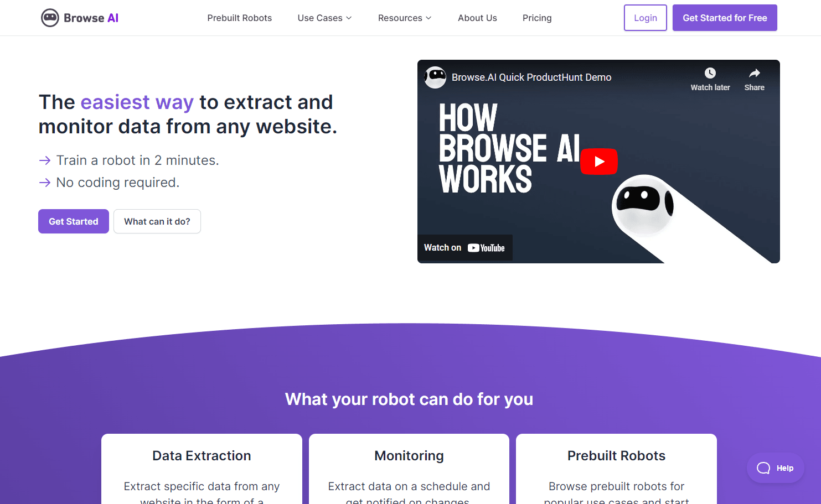Click the 'No coding required.' text
Screen dimensions: 821x504
click(118, 183)
